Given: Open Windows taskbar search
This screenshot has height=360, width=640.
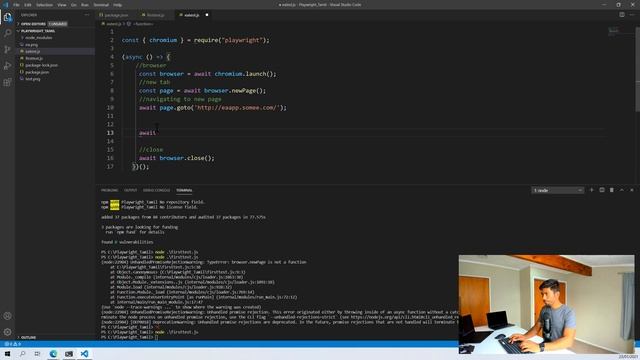Looking at the screenshot, I should 22,354.
